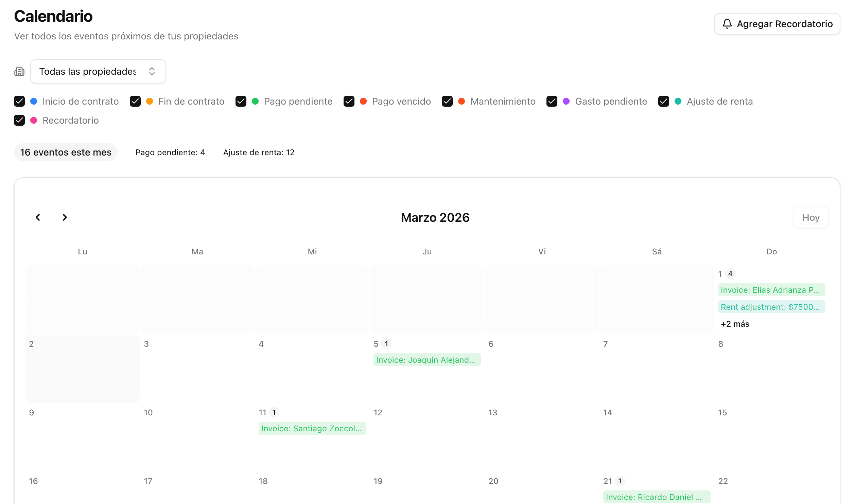Select day 10 in the calendar

tap(197, 437)
